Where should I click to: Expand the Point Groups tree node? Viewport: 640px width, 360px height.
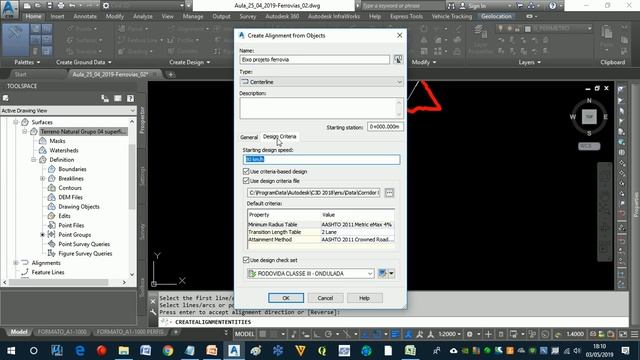43,235
